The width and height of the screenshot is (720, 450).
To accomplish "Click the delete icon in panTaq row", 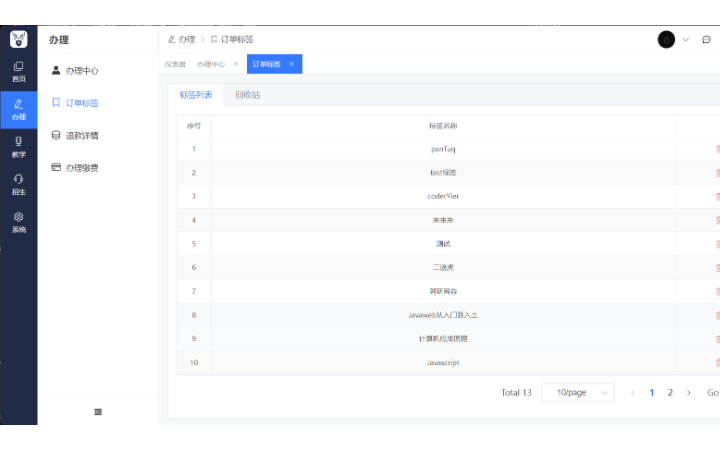I will pyautogui.click(x=716, y=149).
